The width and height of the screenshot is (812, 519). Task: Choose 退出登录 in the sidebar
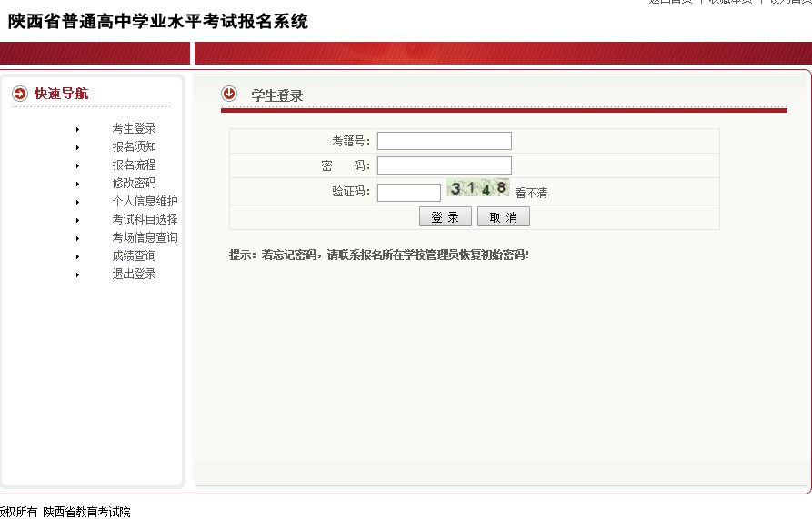(x=134, y=274)
